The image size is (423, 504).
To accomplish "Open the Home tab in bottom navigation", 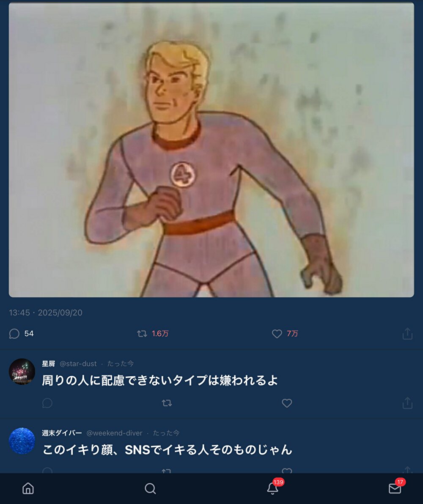I will (28, 488).
